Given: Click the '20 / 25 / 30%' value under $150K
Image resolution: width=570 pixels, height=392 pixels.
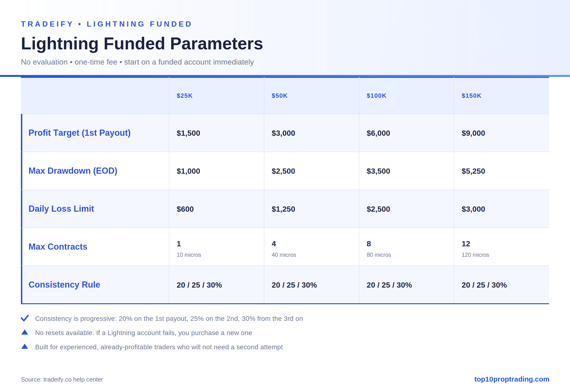Looking at the screenshot, I should [x=484, y=285].
